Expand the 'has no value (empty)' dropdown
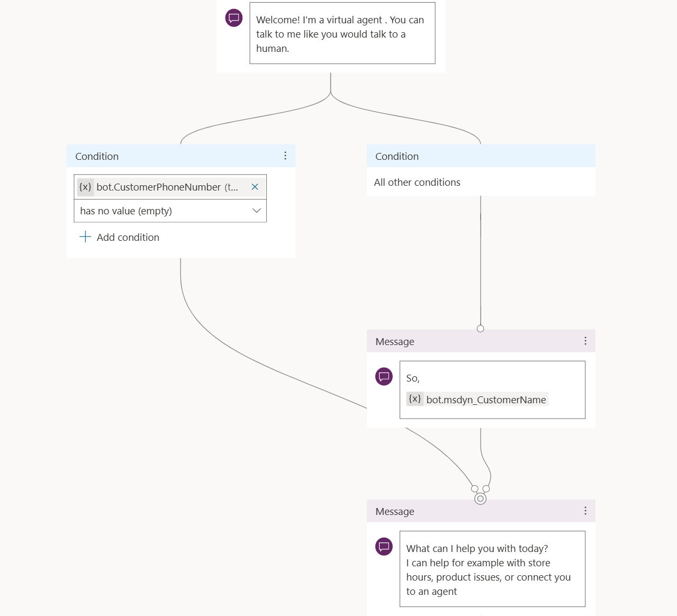 [x=170, y=211]
